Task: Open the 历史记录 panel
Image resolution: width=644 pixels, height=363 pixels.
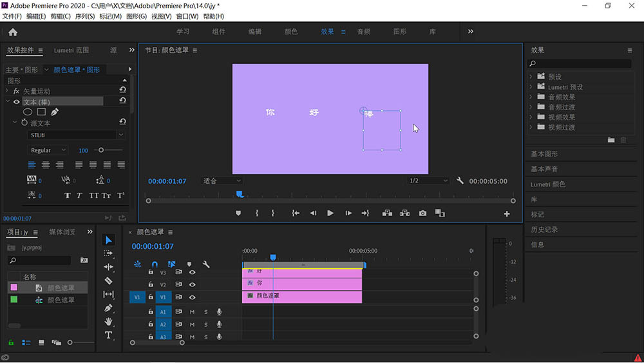Action: (x=544, y=230)
